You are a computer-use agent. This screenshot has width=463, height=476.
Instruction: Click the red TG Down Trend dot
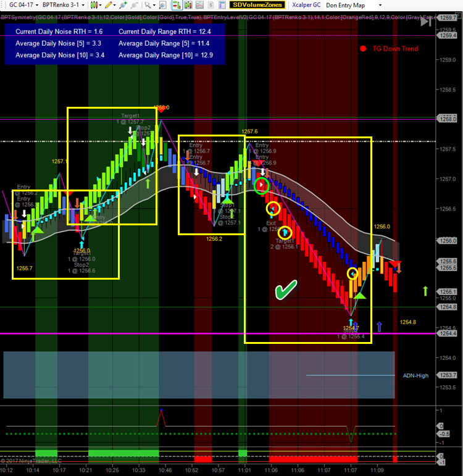tap(363, 49)
